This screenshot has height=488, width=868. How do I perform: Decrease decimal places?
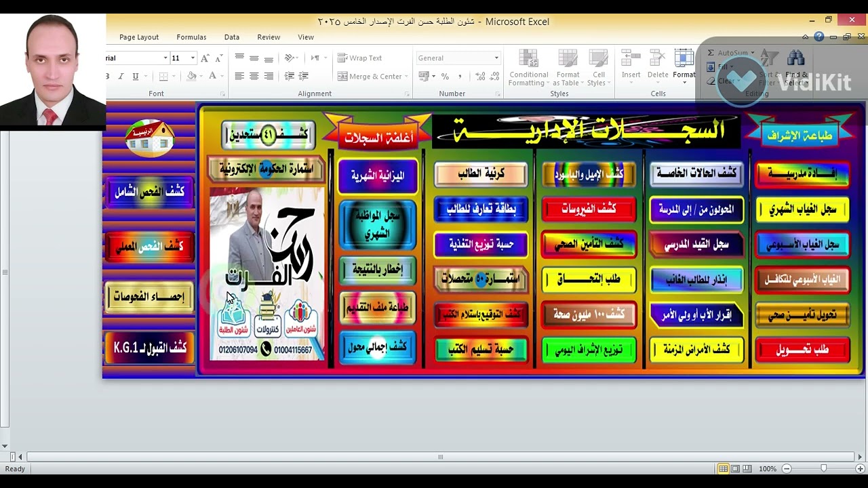tap(493, 77)
